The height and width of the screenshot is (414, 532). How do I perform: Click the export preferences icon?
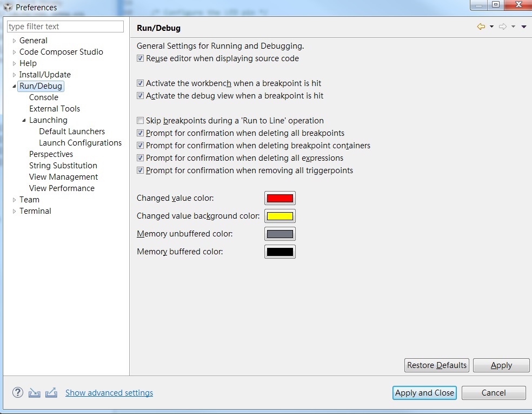click(51, 392)
